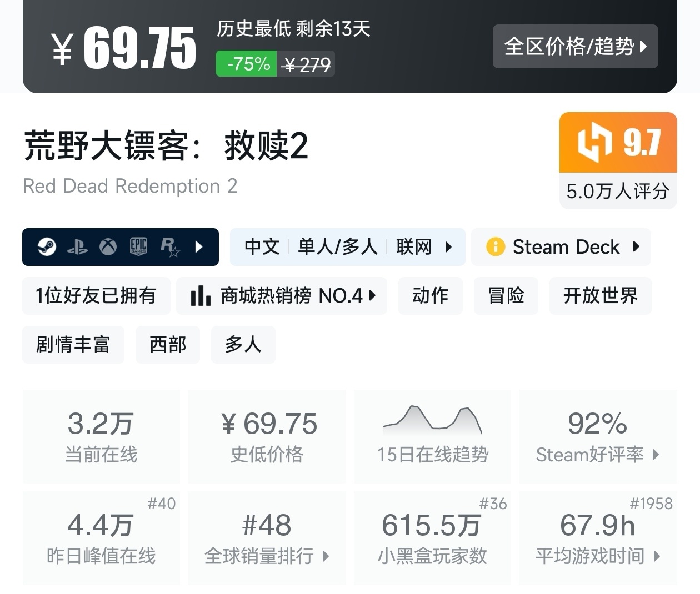Open 全球销量排行 #48 ranking
Screen dimensions: 700x594
point(267,538)
